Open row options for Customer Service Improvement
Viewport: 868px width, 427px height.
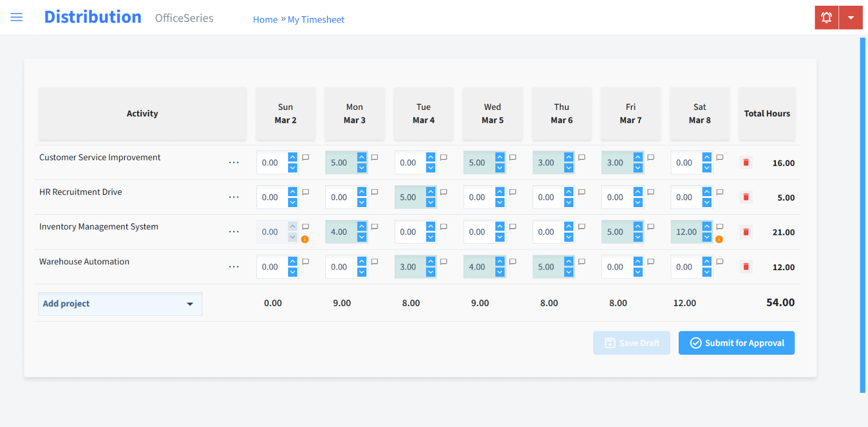click(x=234, y=163)
